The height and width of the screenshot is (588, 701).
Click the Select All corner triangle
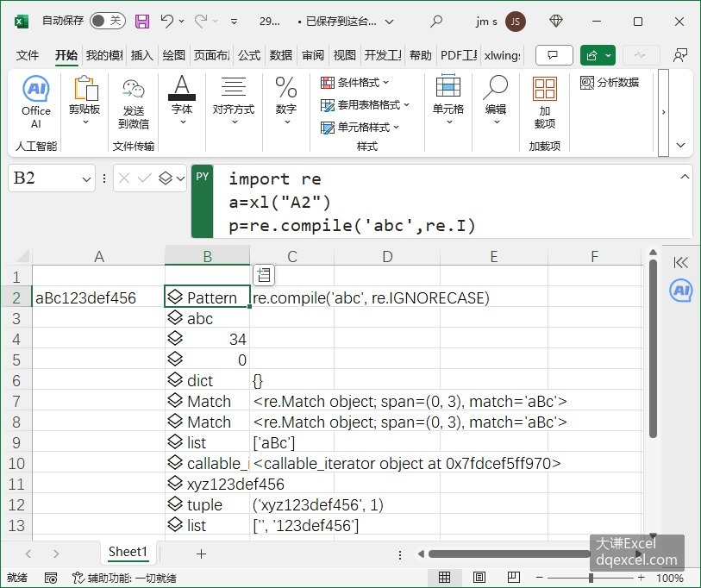point(21,255)
